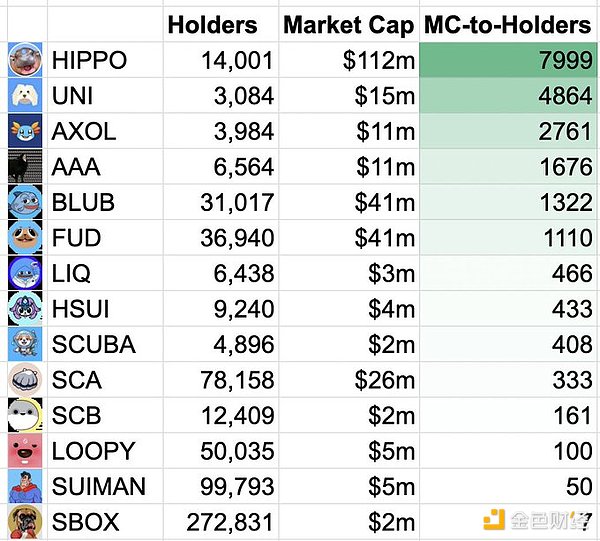Select the LIQ token icon
This screenshot has width=600, height=541.
click(x=24, y=273)
